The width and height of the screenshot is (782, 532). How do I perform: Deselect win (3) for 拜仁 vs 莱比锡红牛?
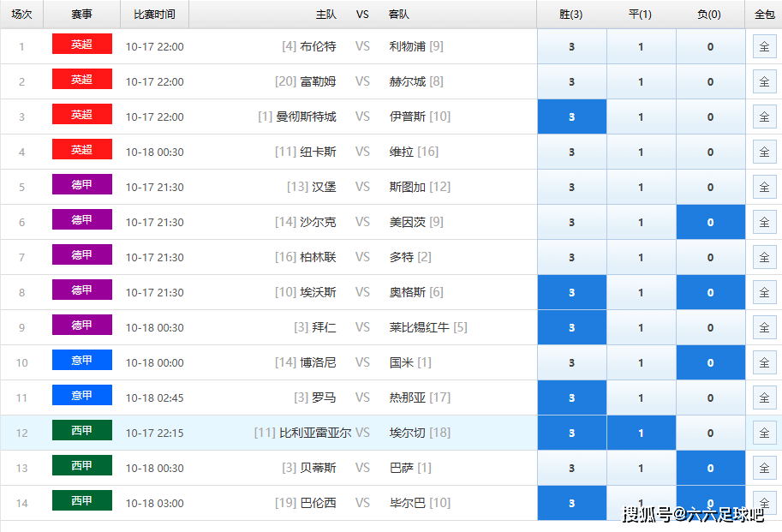[x=572, y=327]
